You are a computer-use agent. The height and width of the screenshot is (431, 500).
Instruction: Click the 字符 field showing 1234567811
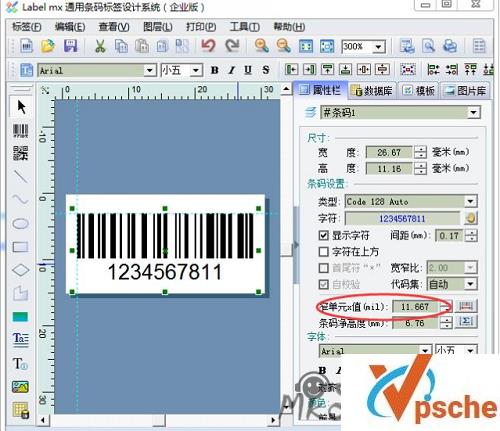click(x=402, y=219)
